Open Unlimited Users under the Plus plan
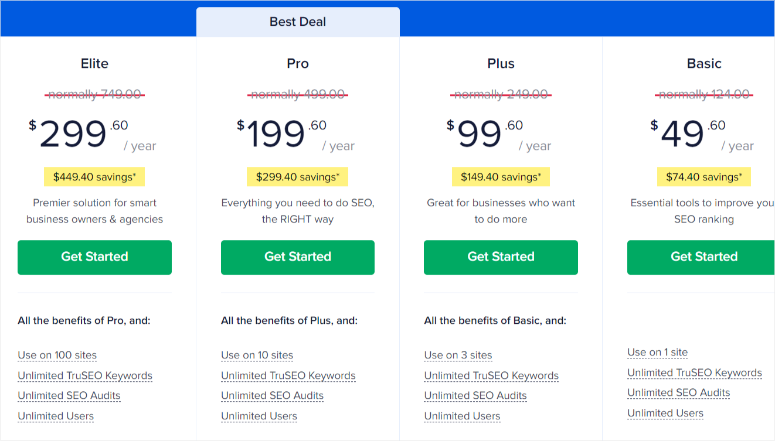The height and width of the screenshot is (441, 775). 462,416
